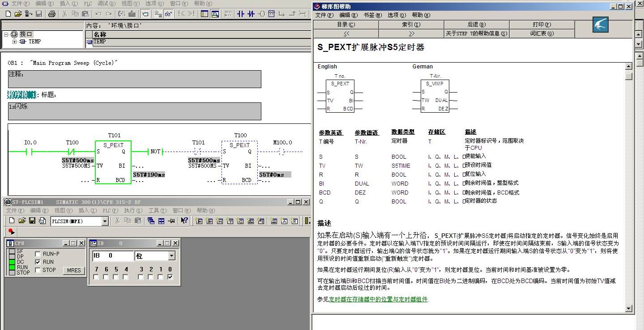Toggle bit 3 of IB 0
The width and height of the screenshot is (644, 330).
point(141,277)
